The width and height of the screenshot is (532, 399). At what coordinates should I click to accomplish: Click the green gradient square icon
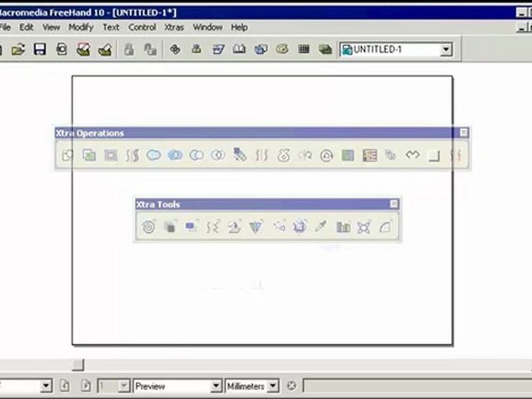point(348,156)
